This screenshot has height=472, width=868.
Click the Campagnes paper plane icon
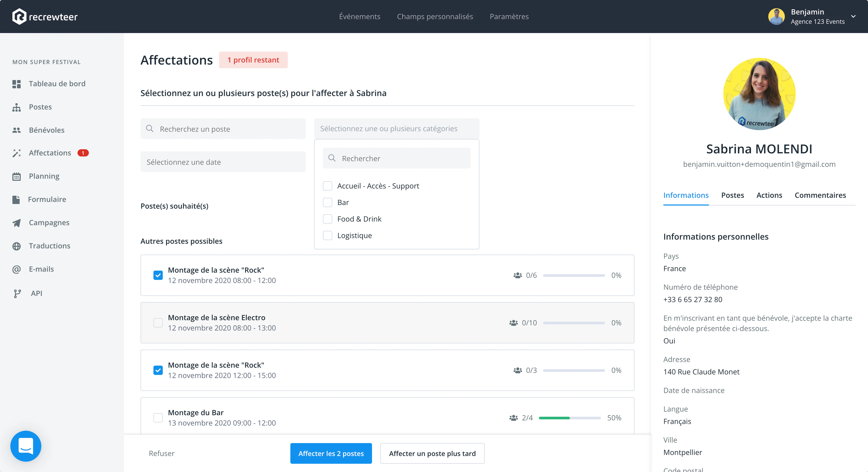[x=17, y=223]
